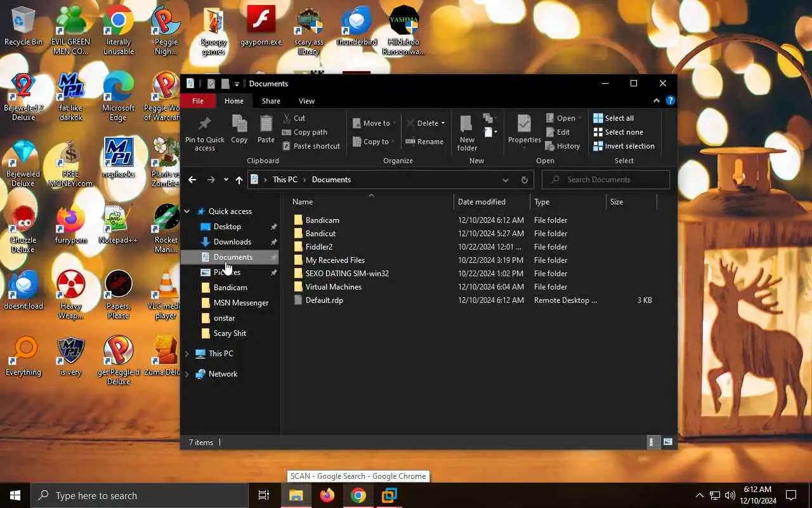Screen dimensions: 812x508
Task: Click the Windows Start button
Action: [15, 495]
